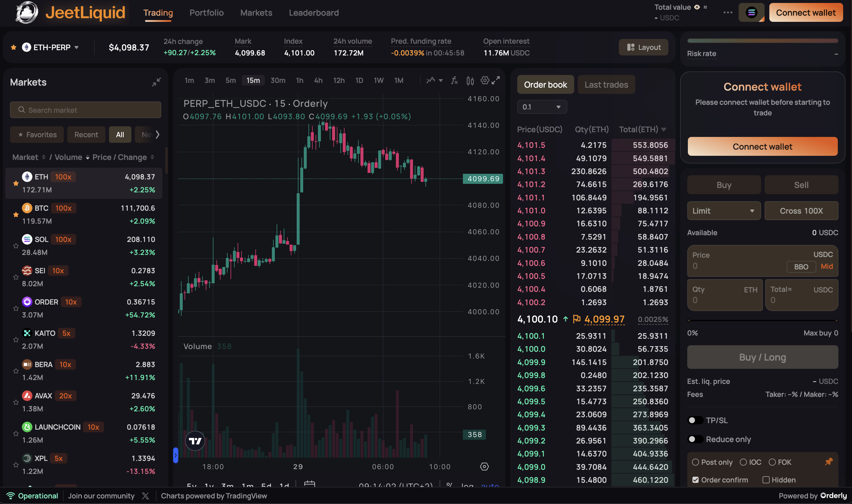The width and height of the screenshot is (852, 504).
Task: Click the Layout button
Action: click(643, 47)
